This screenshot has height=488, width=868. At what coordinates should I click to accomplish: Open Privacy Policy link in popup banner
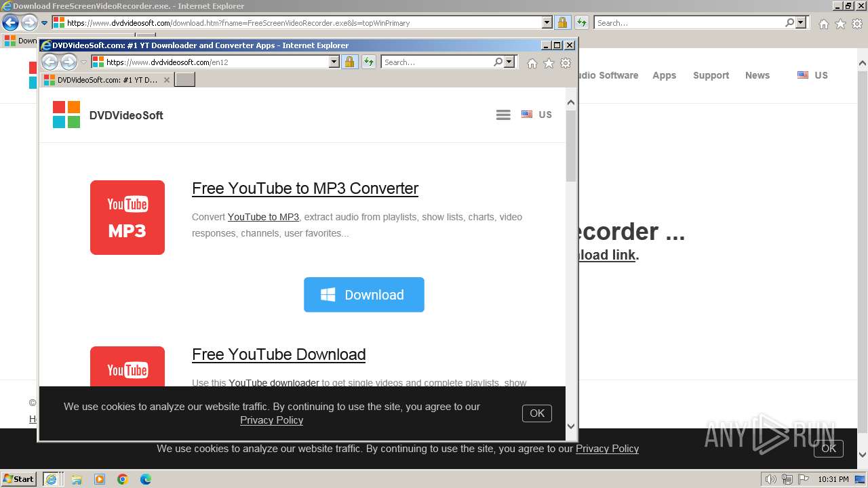pyautogui.click(x=271, y=420)
